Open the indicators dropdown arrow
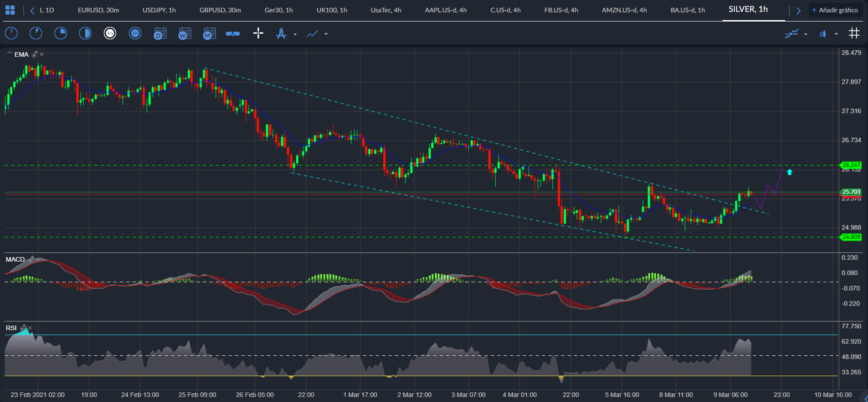Viewport: 868px width, 402px height. click(x=806, y=34)
